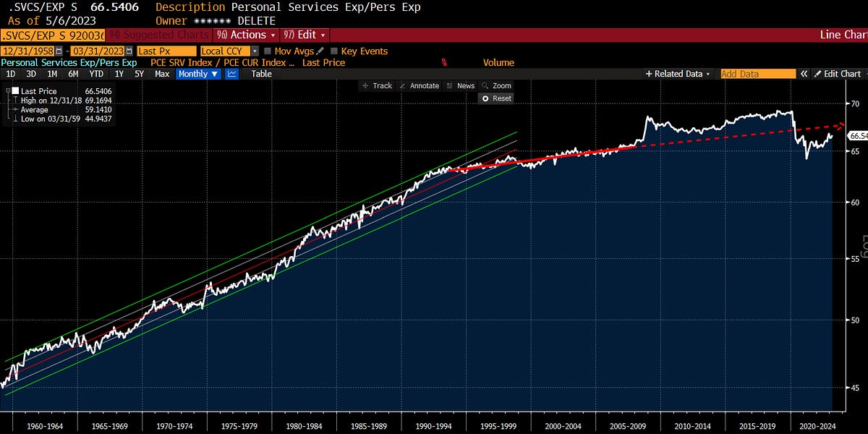Enable the Key Events checkbox

335,51
